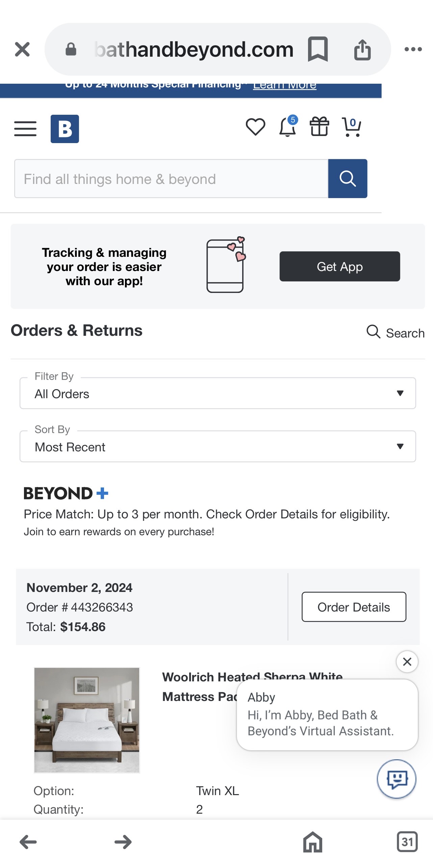Open the hamburger navigation menu

click(25, 129)
